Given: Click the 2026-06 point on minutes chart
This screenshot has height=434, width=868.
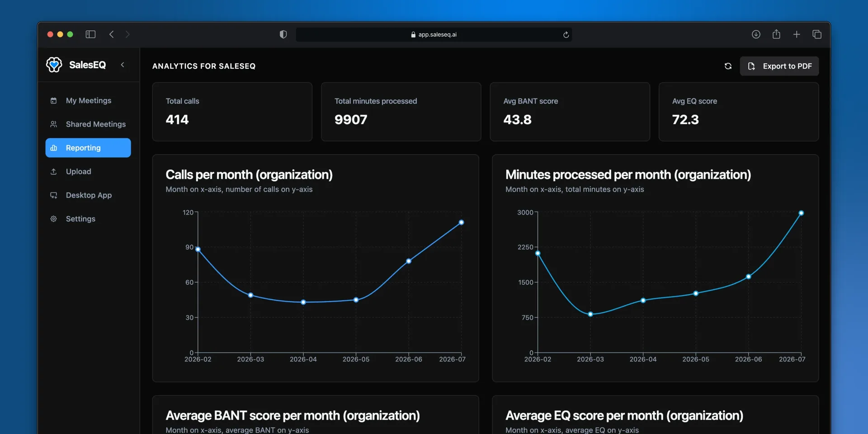Looking at the screenshot, I should coord(749,277).
